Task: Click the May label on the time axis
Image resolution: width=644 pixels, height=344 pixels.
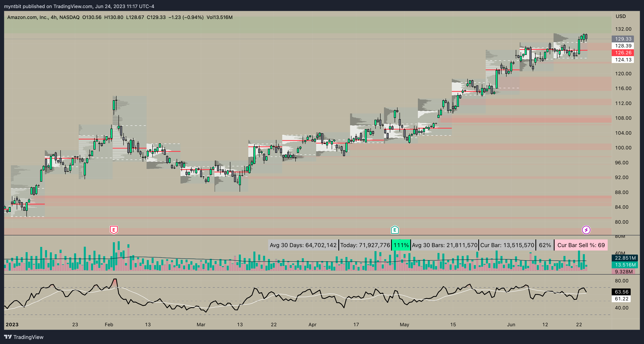Action: (x=404, y=324)
